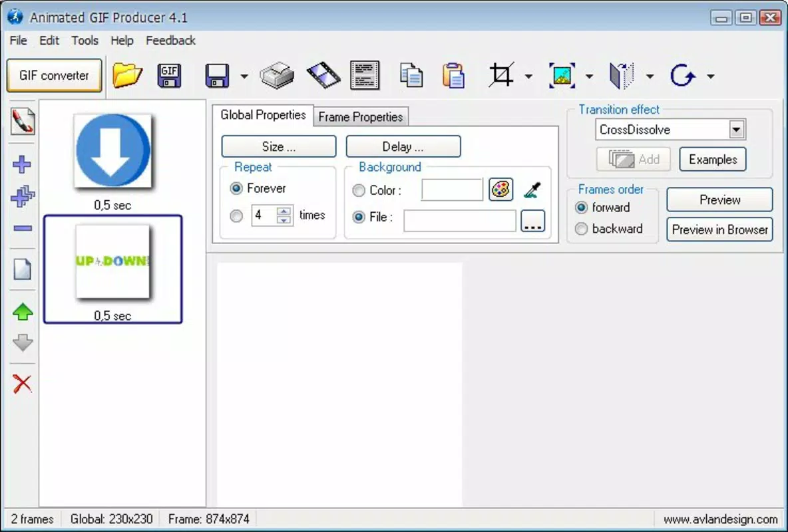Click the scanner import icon
This screenshot has width=788, height=532.
coord(277,75)
